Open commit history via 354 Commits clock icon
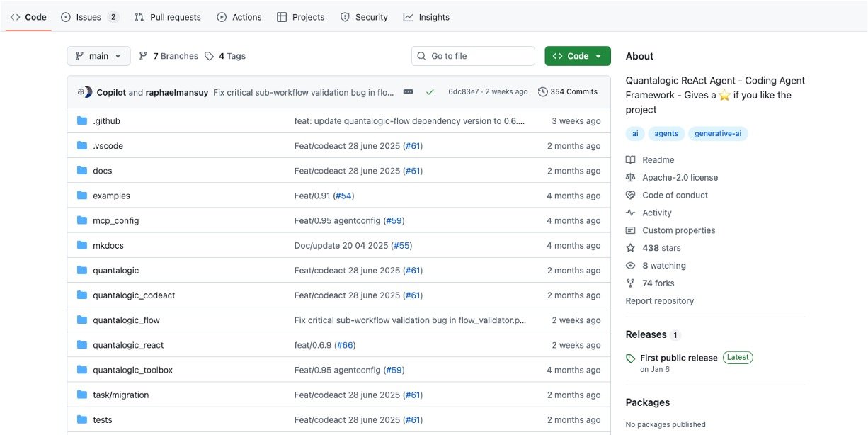868x435 pixels. pos(543,92)
